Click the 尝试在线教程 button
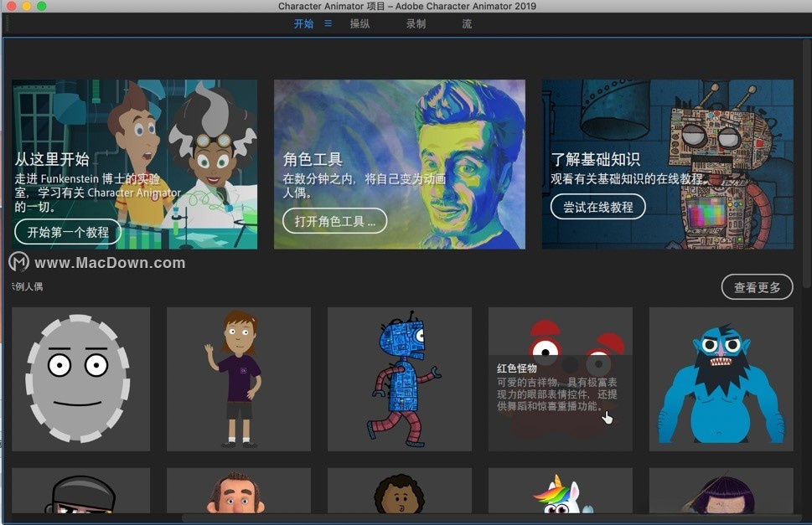This screenshot has width=812, height=525. click(x=598, y=205)
